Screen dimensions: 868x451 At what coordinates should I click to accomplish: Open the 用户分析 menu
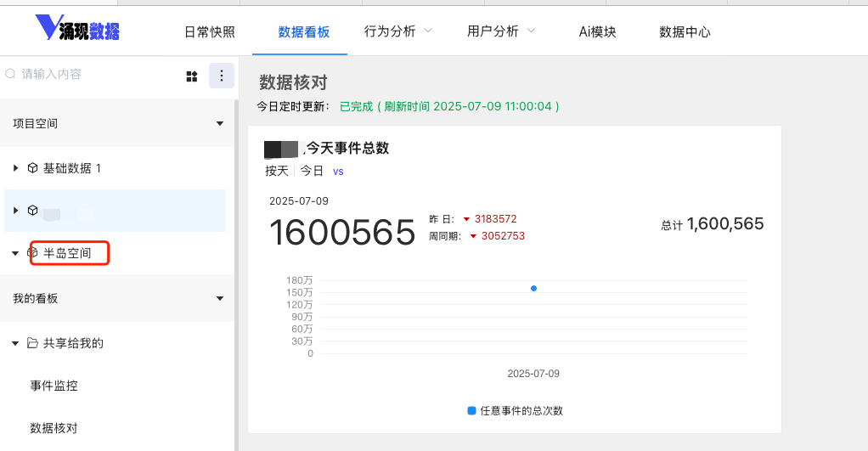pos(493,31)
